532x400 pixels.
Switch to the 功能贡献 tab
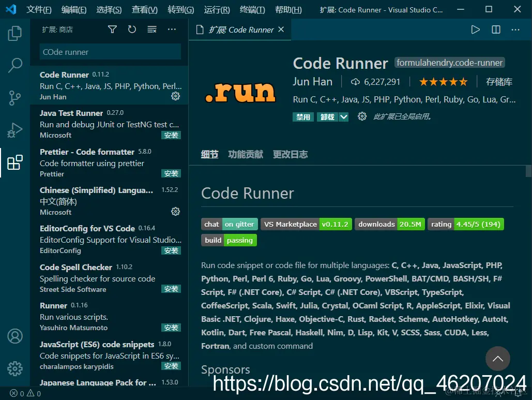(246, 155)
